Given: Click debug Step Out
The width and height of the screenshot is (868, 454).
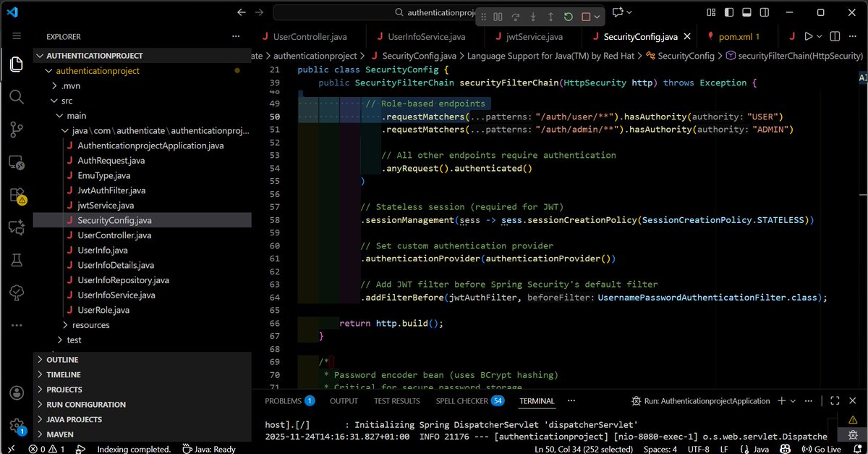Looking at the screenshot, I should click(550, 17).
